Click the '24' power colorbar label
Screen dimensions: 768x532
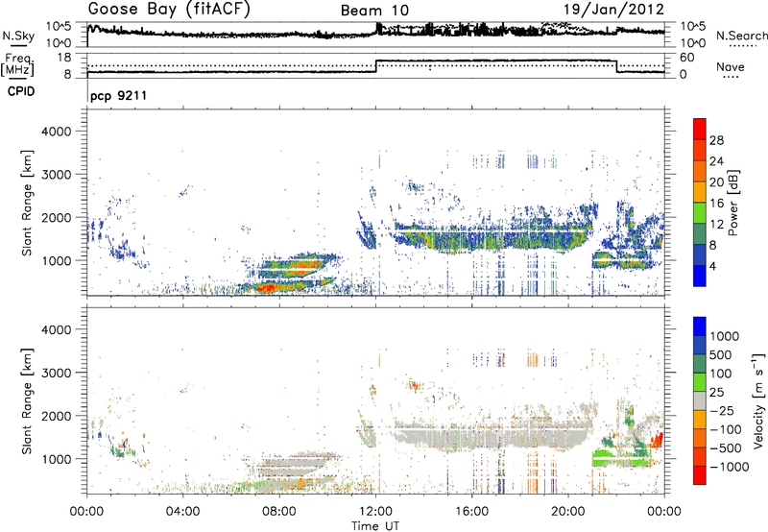click(716, 161)
